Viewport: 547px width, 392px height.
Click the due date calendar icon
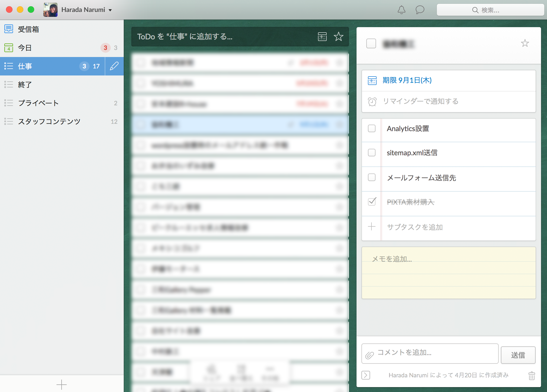click(x=372, y=81)
